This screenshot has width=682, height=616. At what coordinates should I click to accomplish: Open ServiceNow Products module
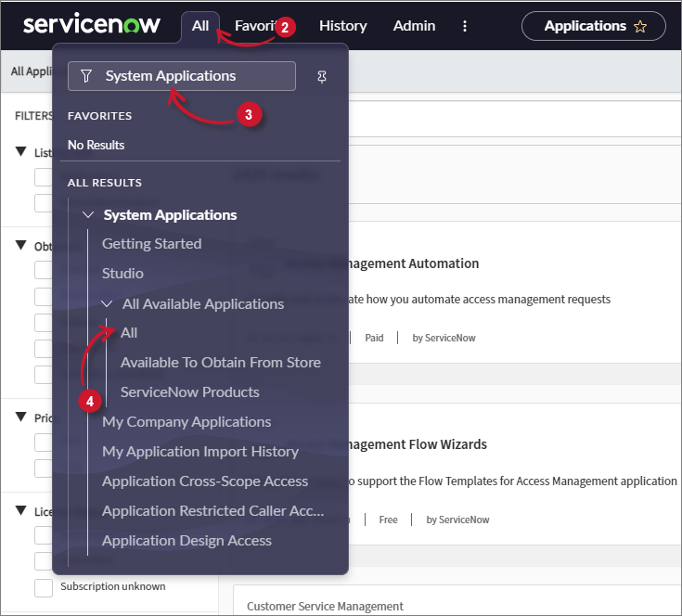pyautogui.click(x=189, y=392)
